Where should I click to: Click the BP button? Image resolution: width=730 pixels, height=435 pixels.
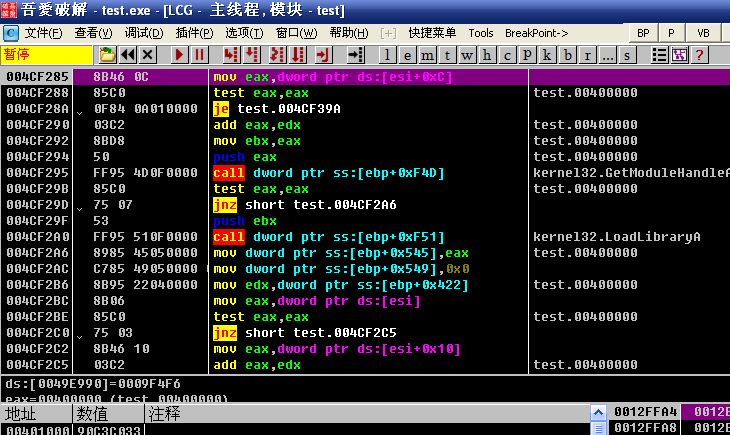pos(643,33)
